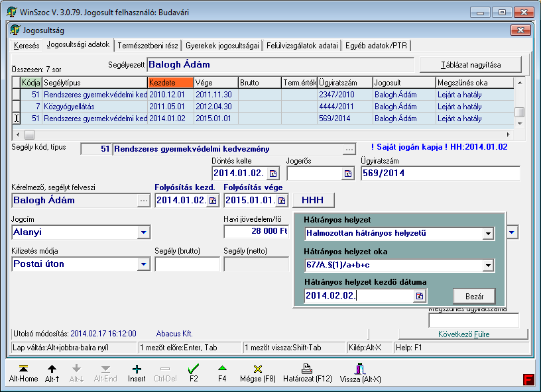Expand the Jogcím dropdown
The width and height of the screenshot is (541, 392).
coord(143,232)
